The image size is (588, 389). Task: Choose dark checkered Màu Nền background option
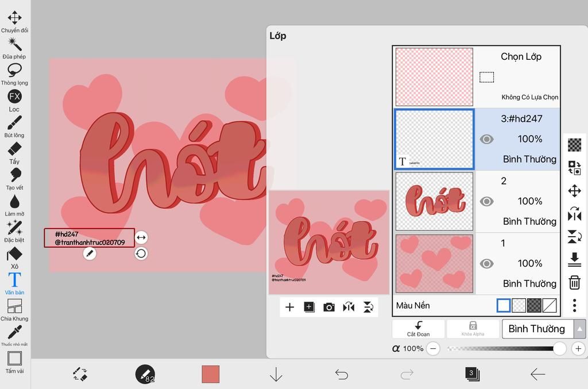click(534, 305)
